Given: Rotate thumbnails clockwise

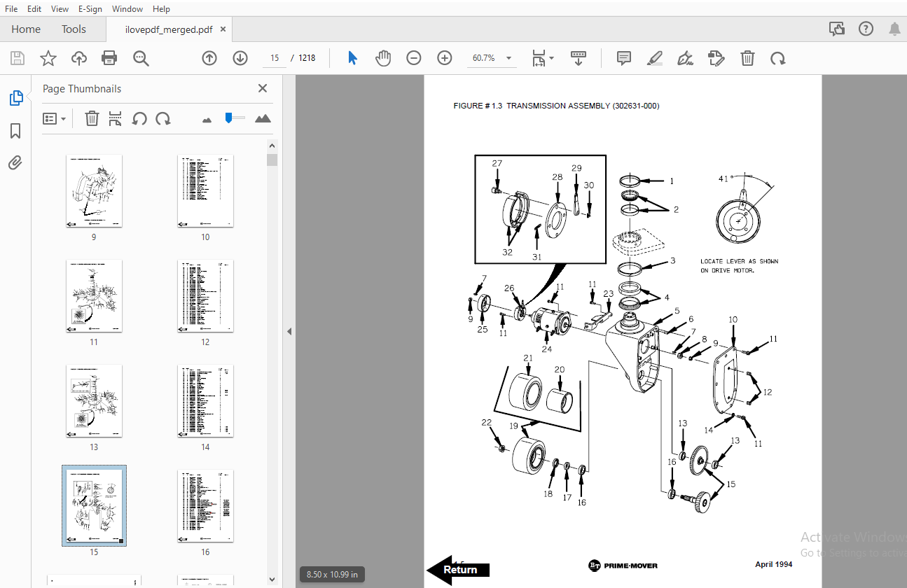Looking at the screenshot, I should point(163,118).
